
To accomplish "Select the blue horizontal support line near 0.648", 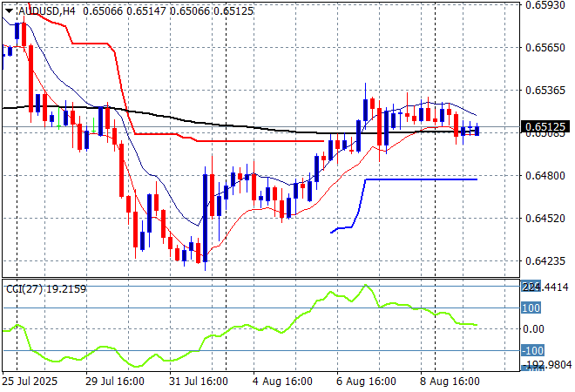I will click(422, 179).
